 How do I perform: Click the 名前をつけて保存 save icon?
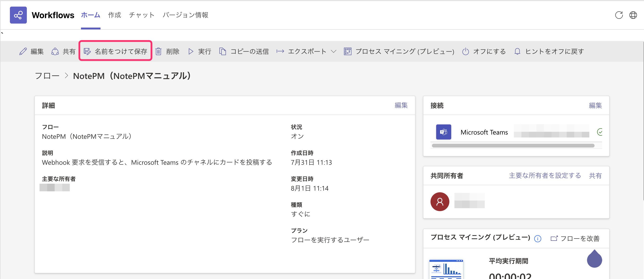pyautogui.click(x=87, y=51)
